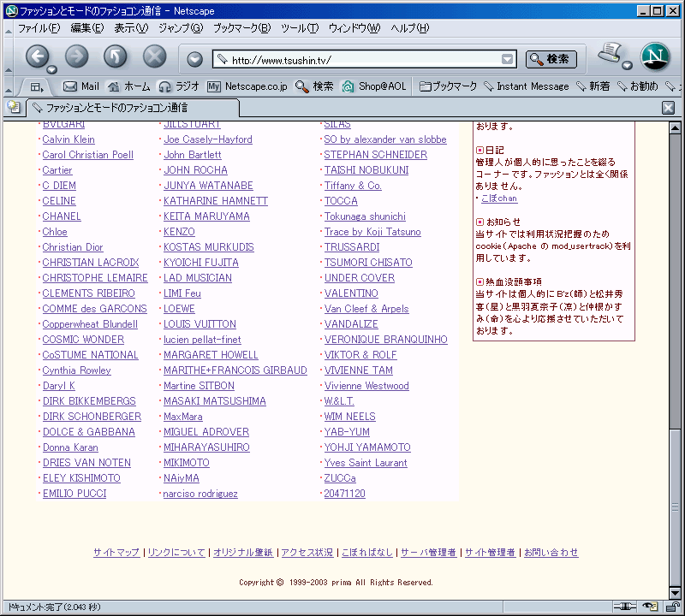Screen dimensions: 685x616
Task: Click the お問い合わせ footer link
Action: tap(551, 552)
